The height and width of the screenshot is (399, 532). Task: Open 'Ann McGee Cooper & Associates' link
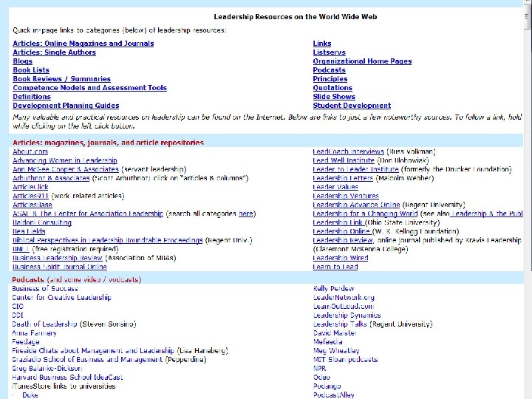click(x=66, y=169)
